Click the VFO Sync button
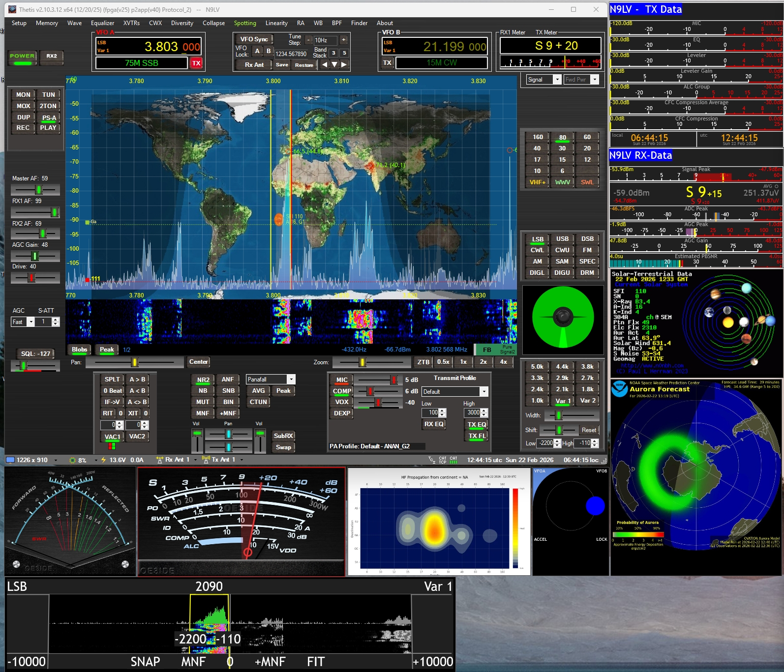 [x=254, y=39]
